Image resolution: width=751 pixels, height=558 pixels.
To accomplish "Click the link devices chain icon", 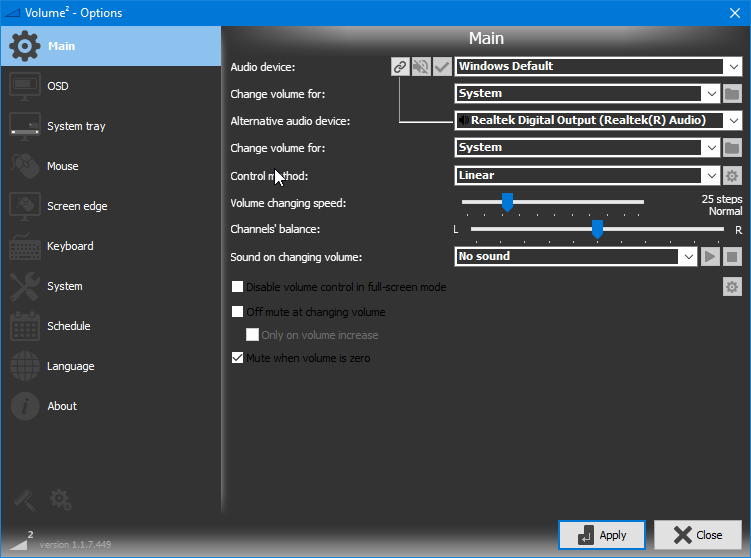I will 400,67.
